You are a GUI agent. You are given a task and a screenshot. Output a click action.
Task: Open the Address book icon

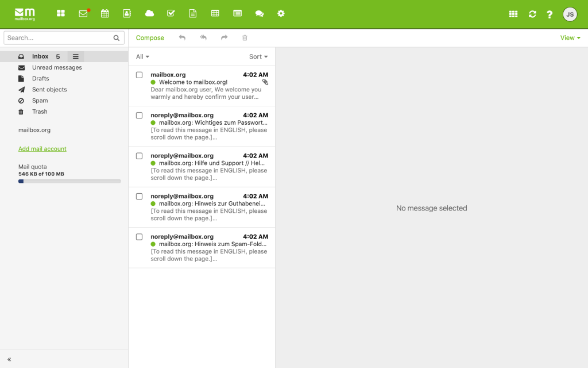127,14
